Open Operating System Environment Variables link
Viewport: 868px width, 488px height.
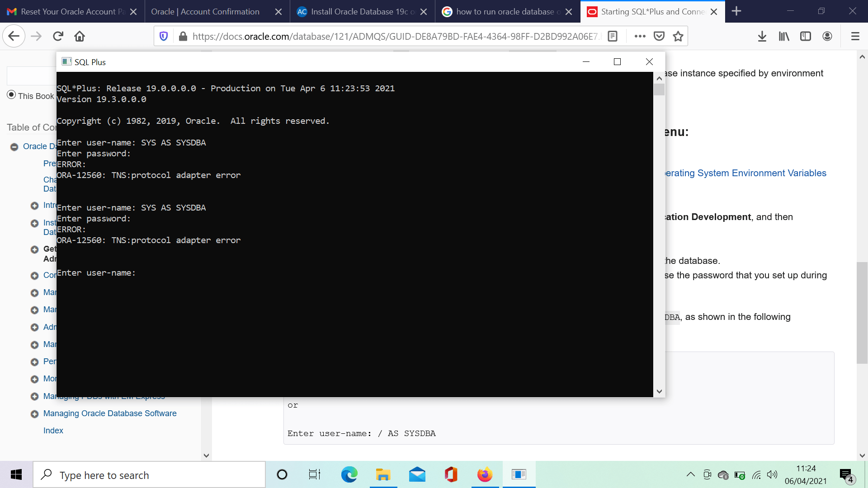[745, 173]
